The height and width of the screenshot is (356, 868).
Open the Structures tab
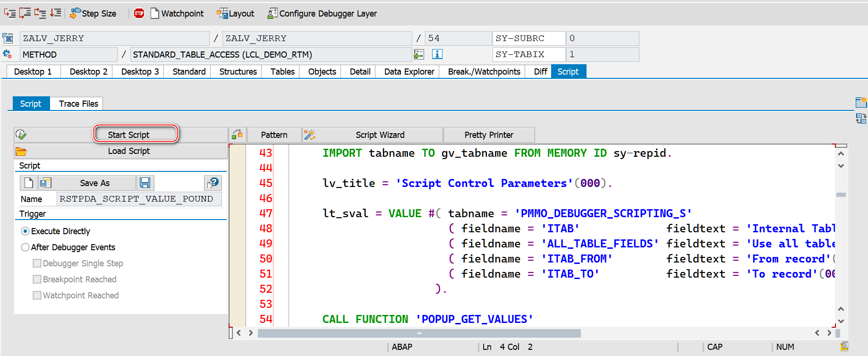pos(238,71)
